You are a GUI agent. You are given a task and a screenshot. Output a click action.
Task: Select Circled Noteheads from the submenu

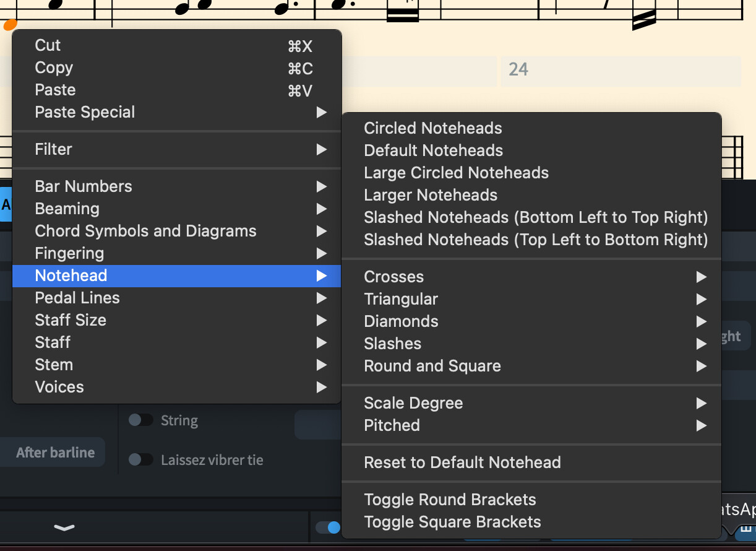[433, 128]
